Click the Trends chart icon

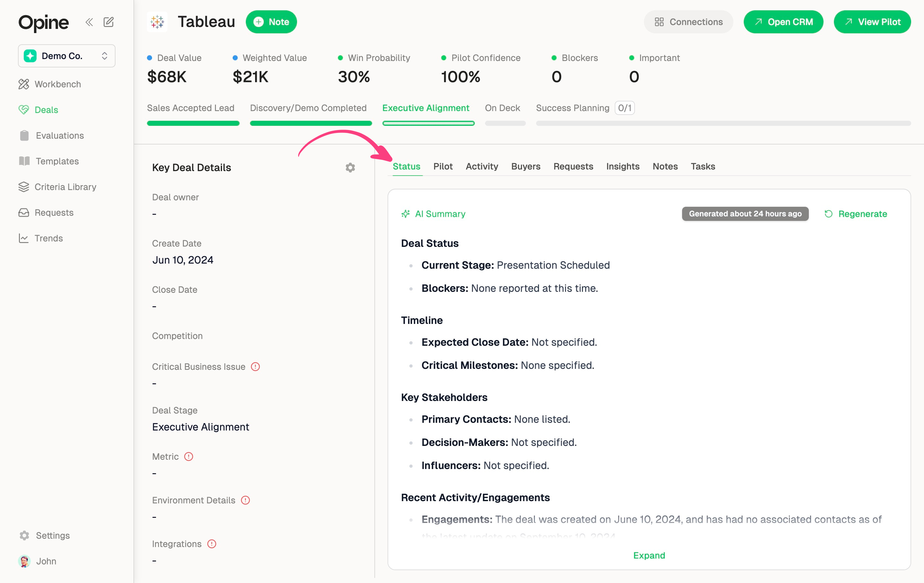pyautogui.click(x=24, y=238)
